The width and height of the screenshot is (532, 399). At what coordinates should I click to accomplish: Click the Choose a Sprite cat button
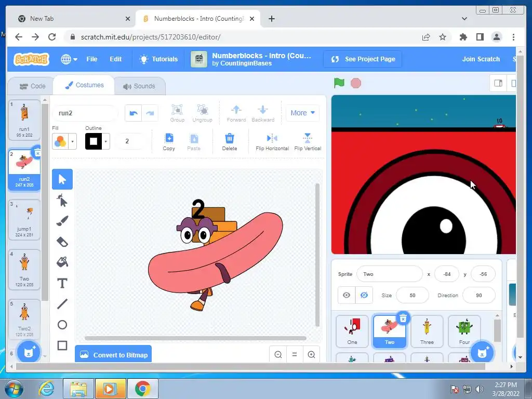click(482, 352)
